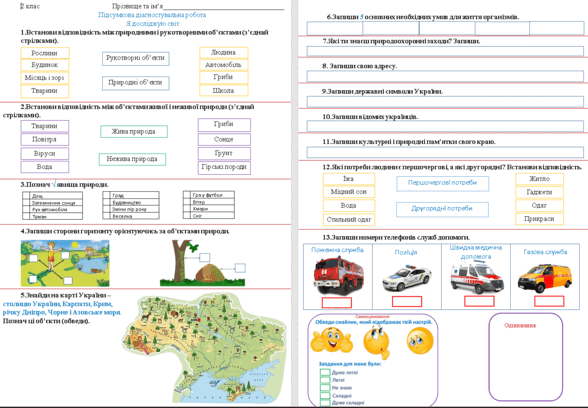588x408 pixels.
Task: Click the red number box under fire truck
Action: pyautogui.click(x=337, y=302)
